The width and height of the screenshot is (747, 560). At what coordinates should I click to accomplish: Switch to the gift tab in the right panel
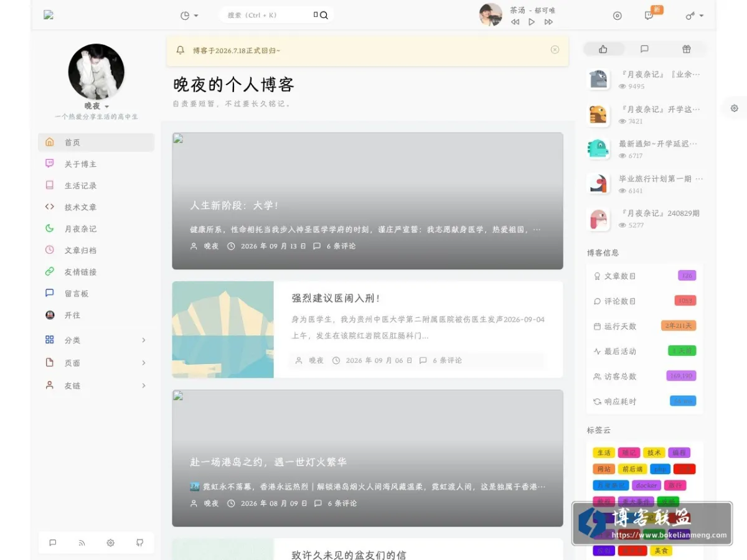[x=686, y=49]
